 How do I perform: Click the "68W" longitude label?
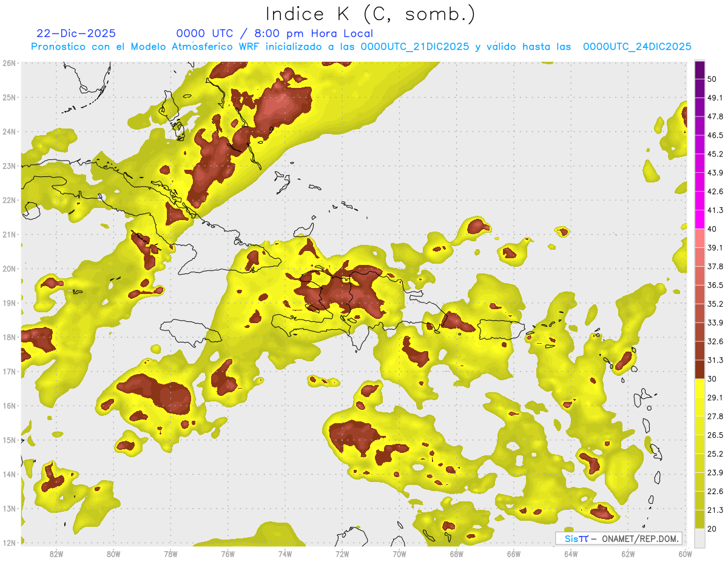[456, 554]
